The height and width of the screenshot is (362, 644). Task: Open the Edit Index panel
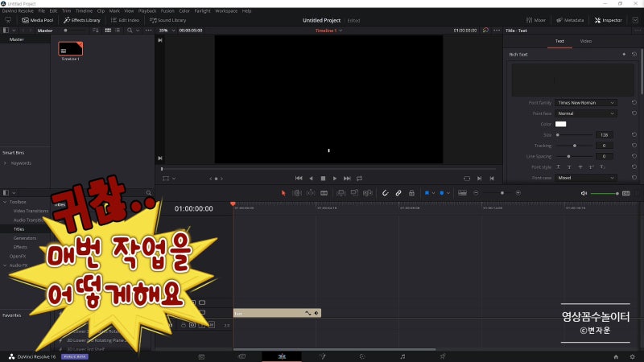pyautogui.click(x=125, y=20)
